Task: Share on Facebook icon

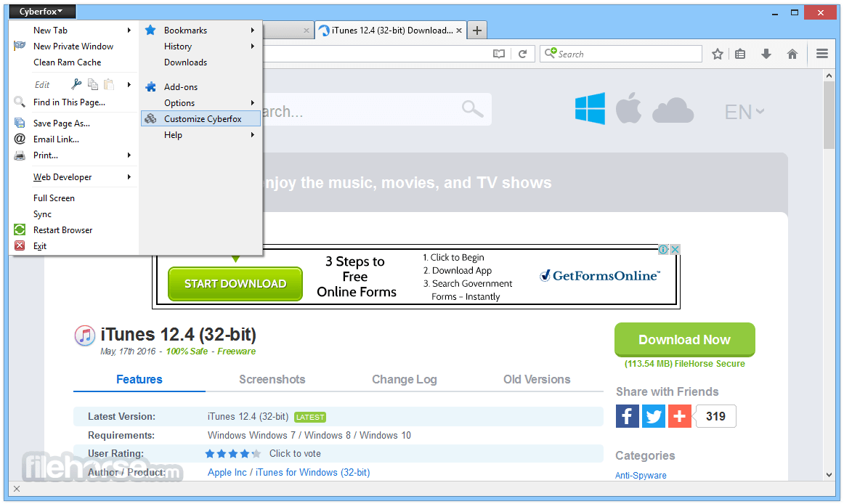Action: point(627,416)
